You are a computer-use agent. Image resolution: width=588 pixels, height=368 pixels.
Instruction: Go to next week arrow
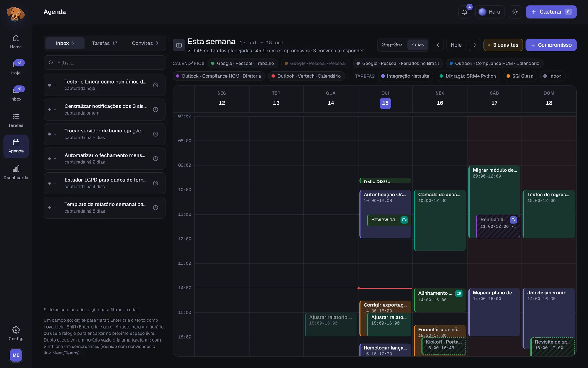click(x=475, y=45)
